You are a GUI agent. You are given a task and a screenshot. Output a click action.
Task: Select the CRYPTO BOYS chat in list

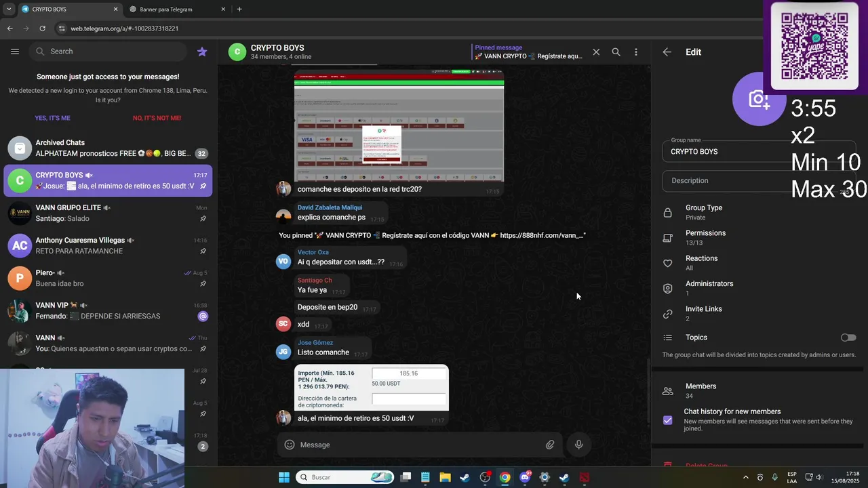(x=108, y=181)
